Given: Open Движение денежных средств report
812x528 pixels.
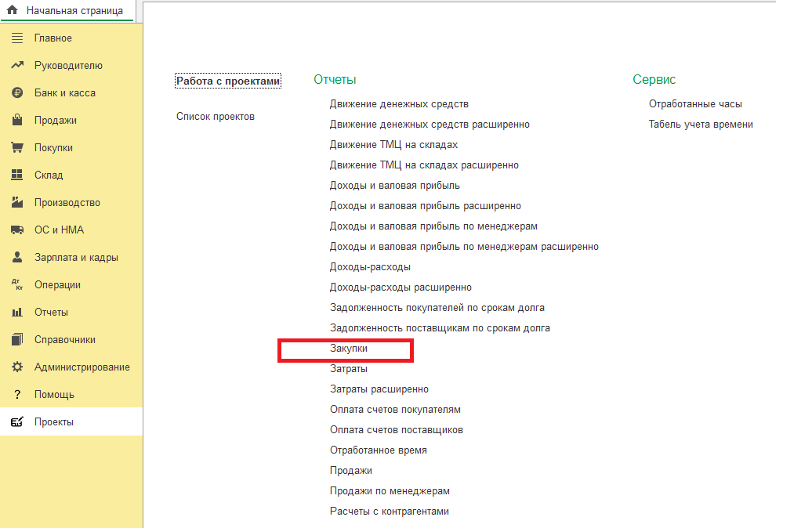Looking at the screenshot, I should (x=399, y=104).
